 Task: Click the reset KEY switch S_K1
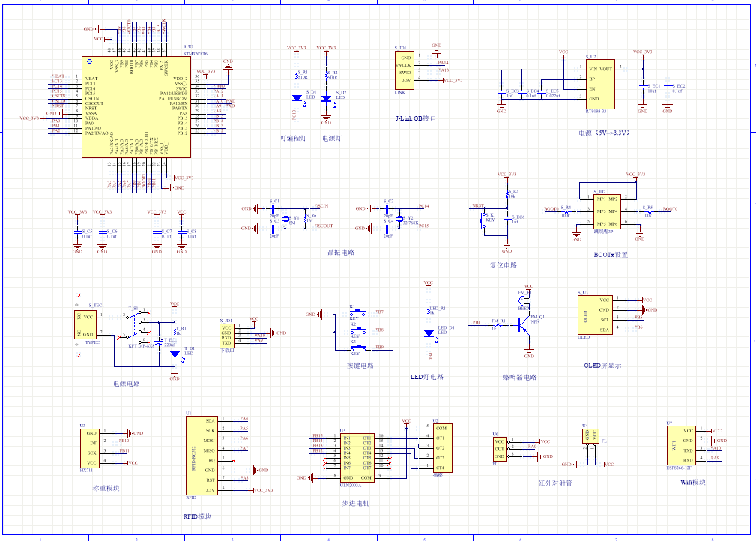[x=482, y=220]
